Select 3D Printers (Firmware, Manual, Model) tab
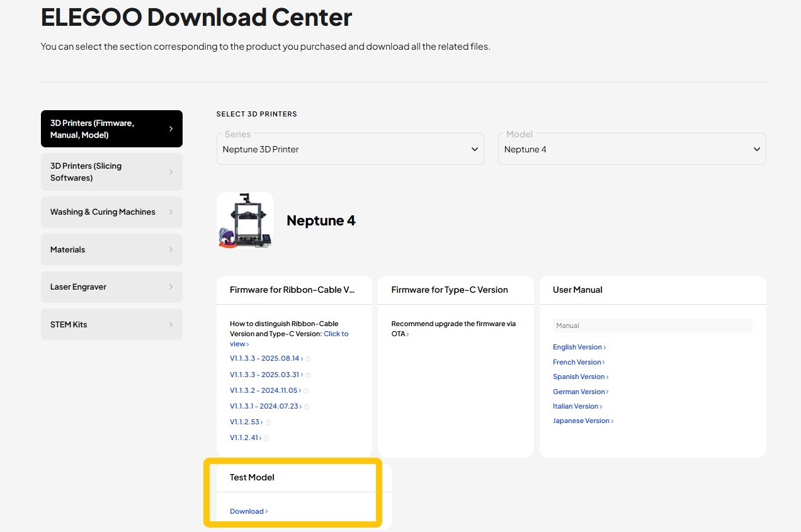 111,129
